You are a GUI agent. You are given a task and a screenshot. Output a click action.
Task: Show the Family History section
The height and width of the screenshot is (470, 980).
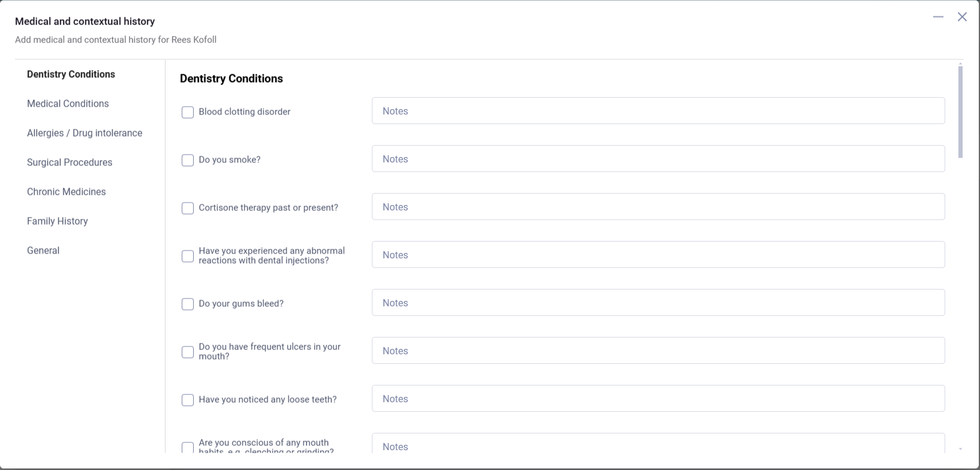tap(58, 221)
